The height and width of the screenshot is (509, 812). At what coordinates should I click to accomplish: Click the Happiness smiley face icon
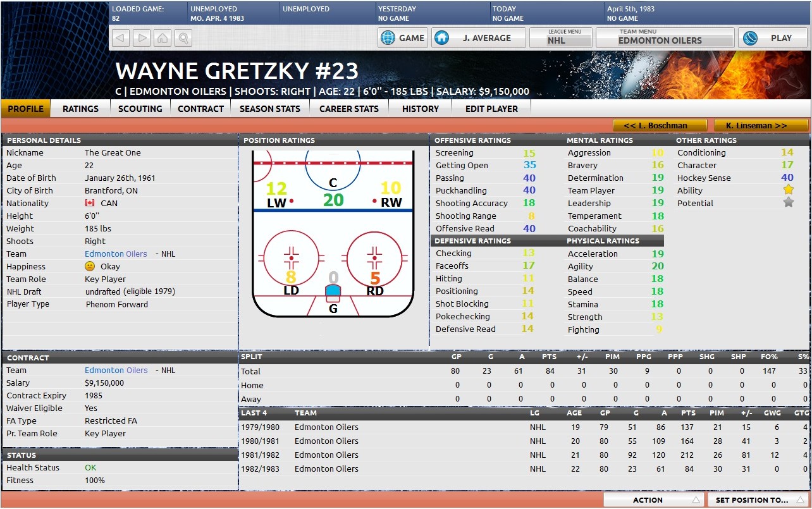tap(90, 266)
